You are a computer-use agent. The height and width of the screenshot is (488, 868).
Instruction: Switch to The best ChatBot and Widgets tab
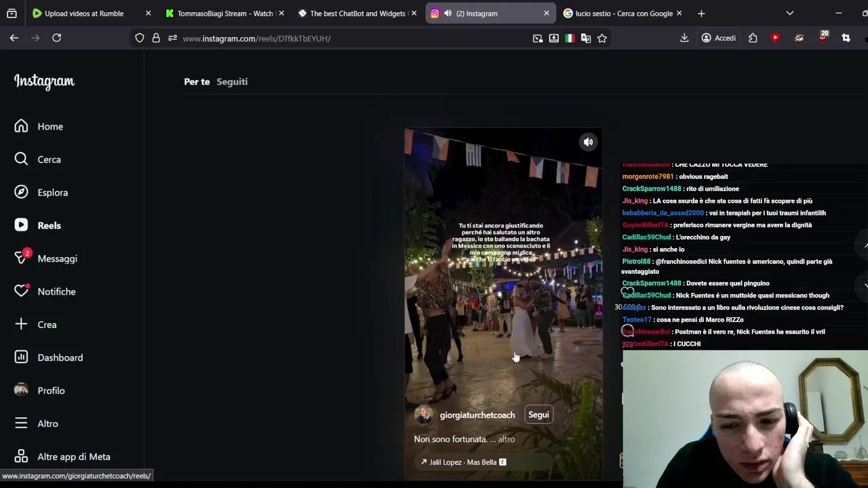(357, 14)
